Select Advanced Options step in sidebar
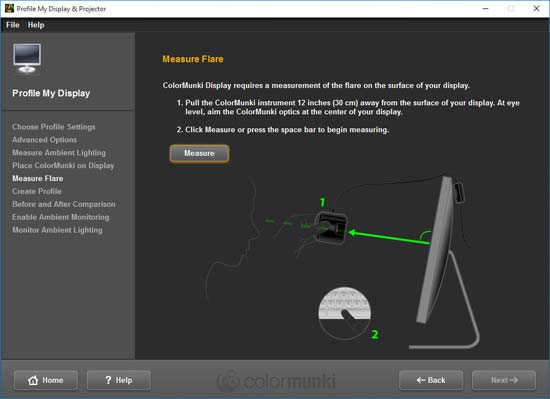The height and width of the screenshot is (399, 550). coord(45,140)
